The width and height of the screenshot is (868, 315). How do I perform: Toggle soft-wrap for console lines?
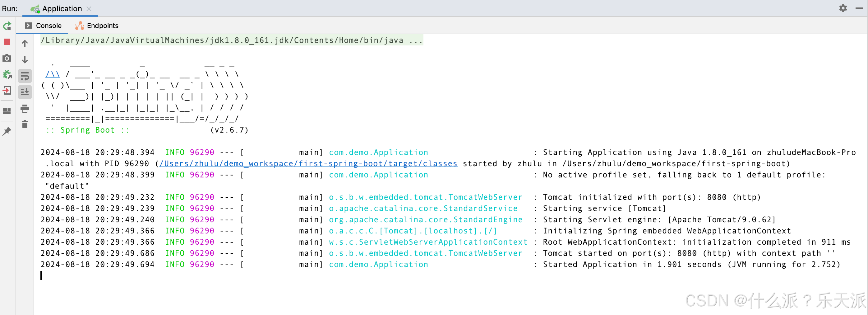coord(25,76)
